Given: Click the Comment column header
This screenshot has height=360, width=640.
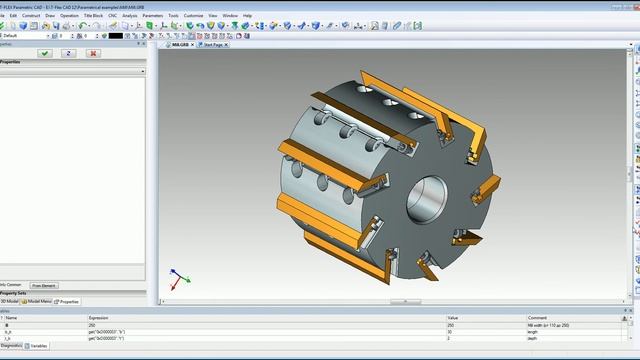Looking at the screenshot, I should (x=573, y=318).
